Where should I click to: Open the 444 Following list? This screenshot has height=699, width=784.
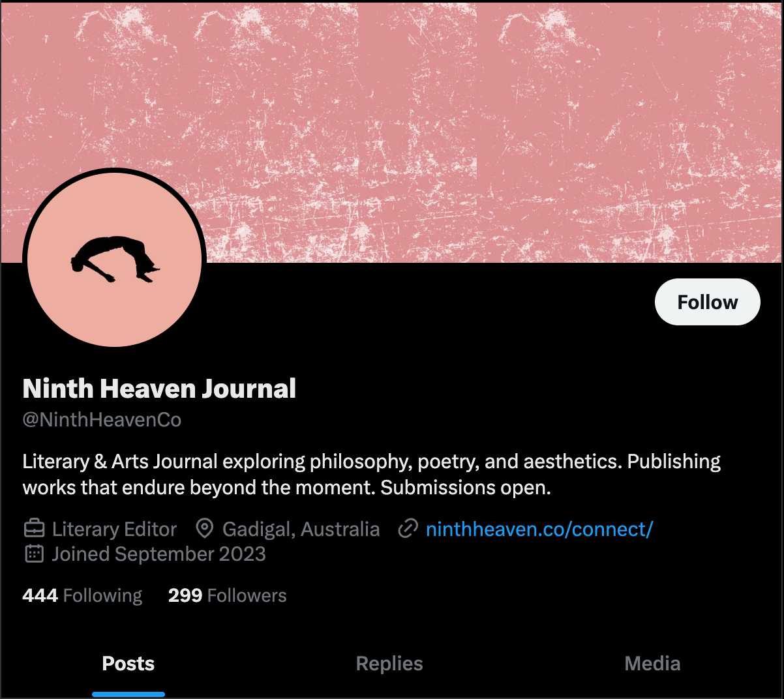82,595
